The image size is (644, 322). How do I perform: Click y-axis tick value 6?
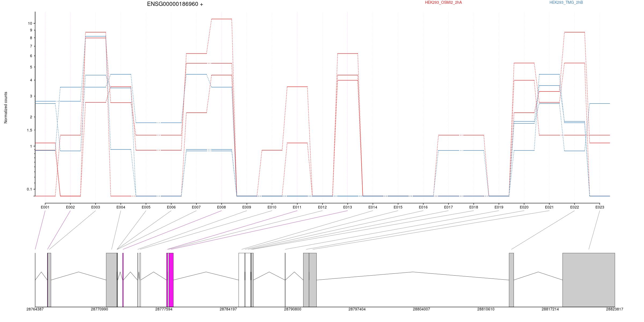tap(31, 56)
